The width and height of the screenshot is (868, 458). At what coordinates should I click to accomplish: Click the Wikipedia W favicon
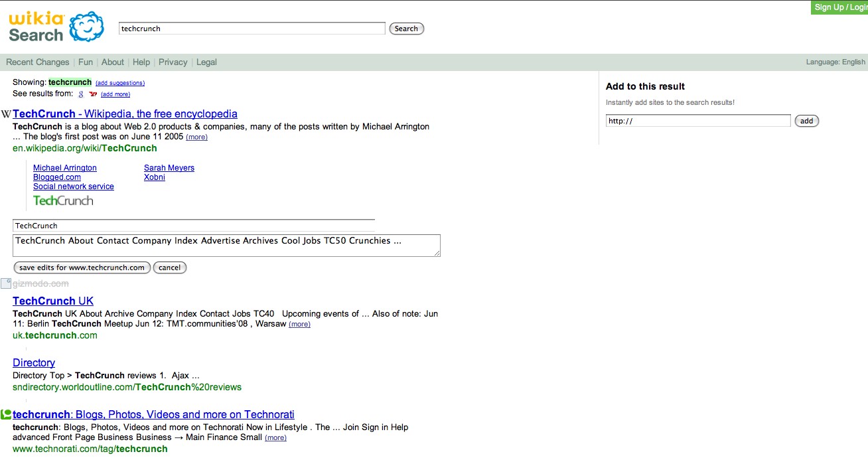[x=6, y=114]
